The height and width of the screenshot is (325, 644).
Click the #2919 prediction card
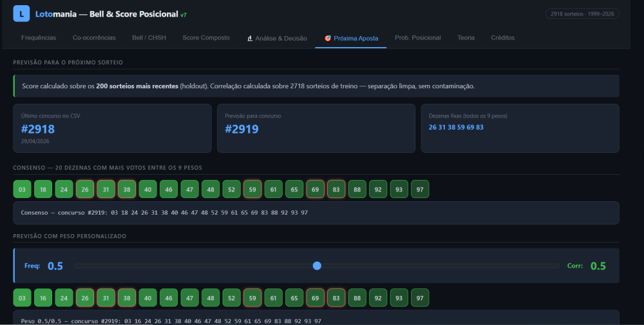[316, 128]
